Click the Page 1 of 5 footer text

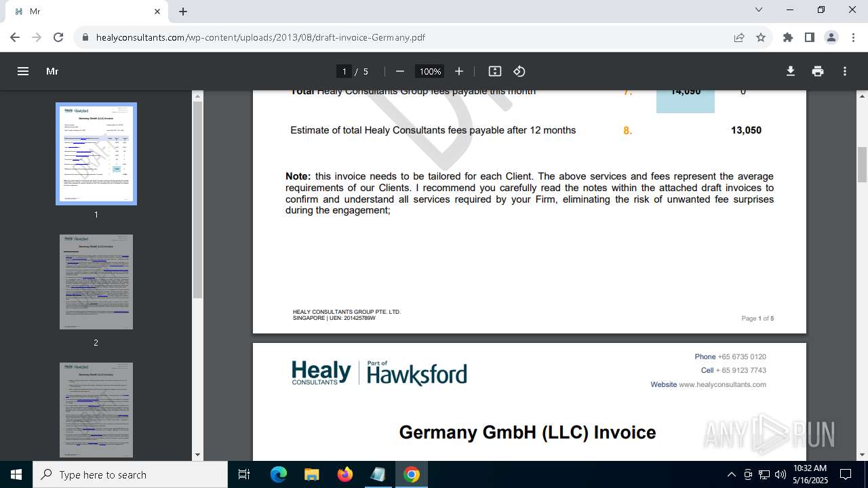pos(757,319)
